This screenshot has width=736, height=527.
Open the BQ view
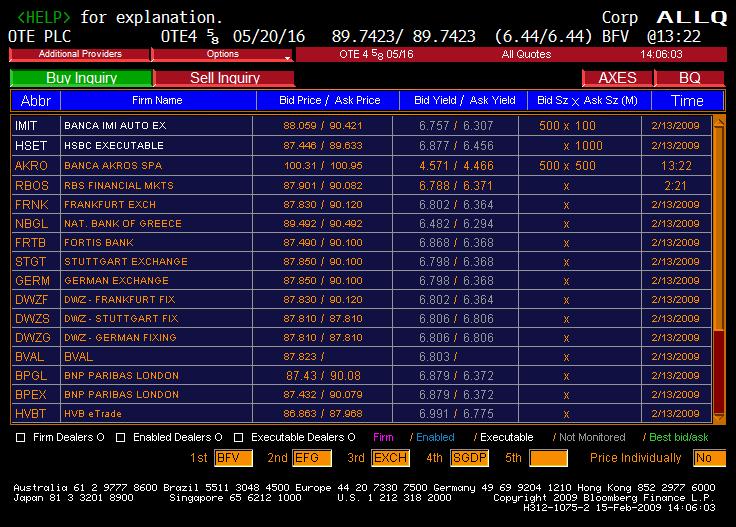[689, 78]
